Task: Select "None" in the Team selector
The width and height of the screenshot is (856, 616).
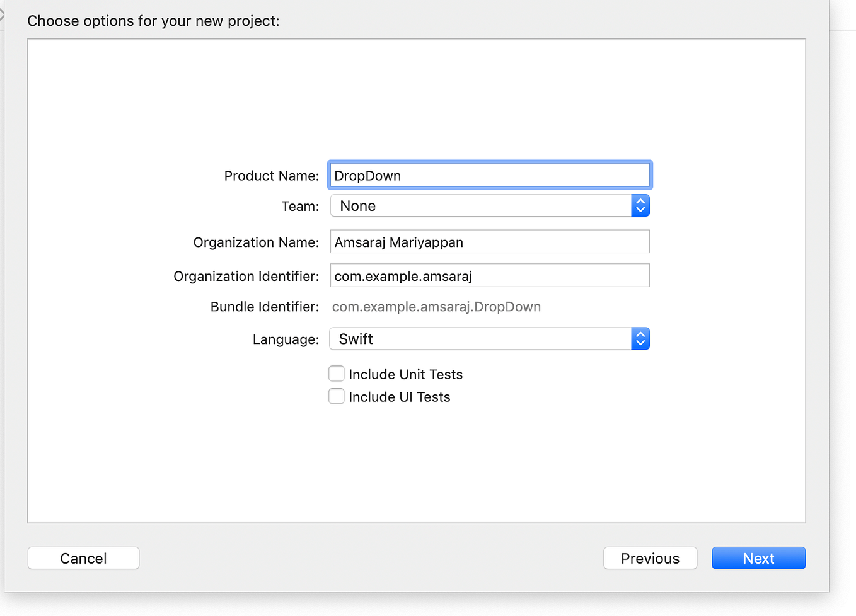Action: point(357,205)
